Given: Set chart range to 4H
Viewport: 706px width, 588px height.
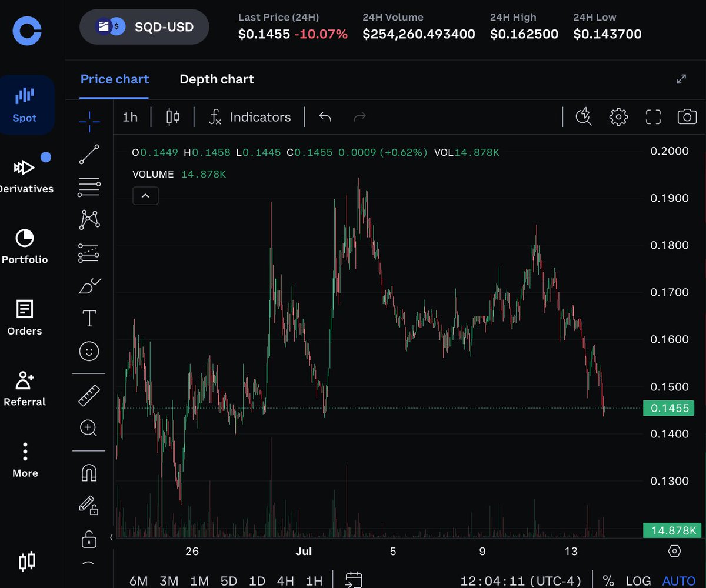Looking at the screenshot, I should pos(285,581).
